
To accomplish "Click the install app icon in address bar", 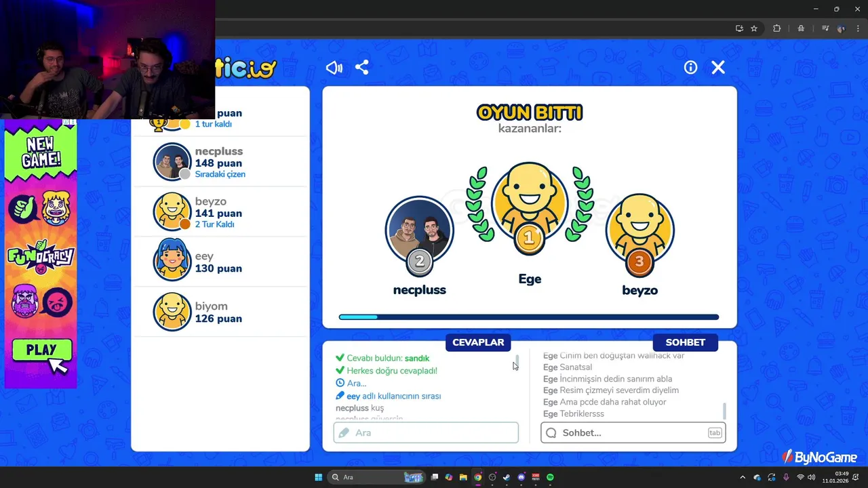I will (x=739, y=28).
